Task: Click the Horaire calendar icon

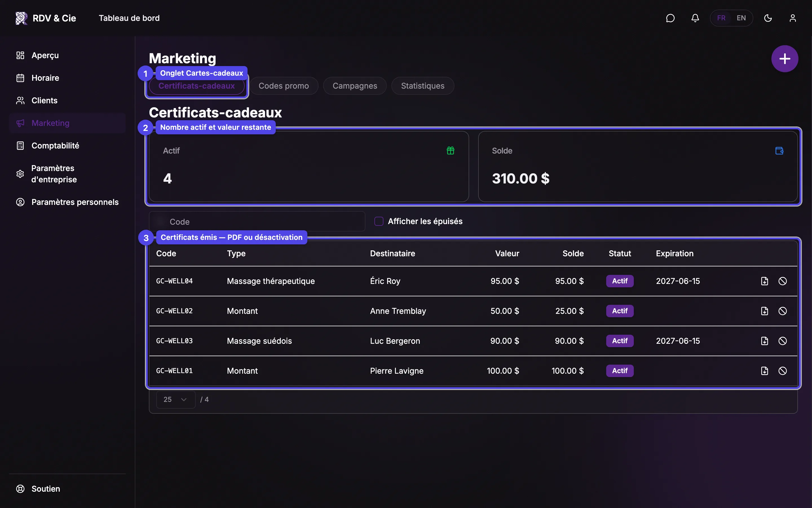Action: (x=20, y=78)
